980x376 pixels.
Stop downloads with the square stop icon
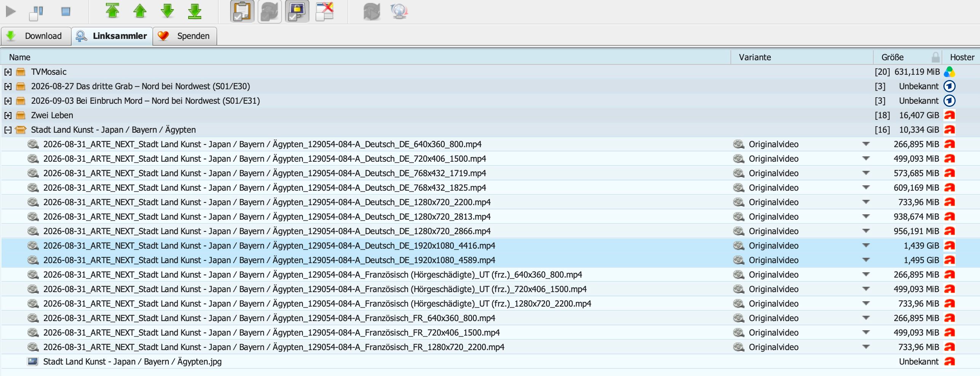(x=66, y=12)
